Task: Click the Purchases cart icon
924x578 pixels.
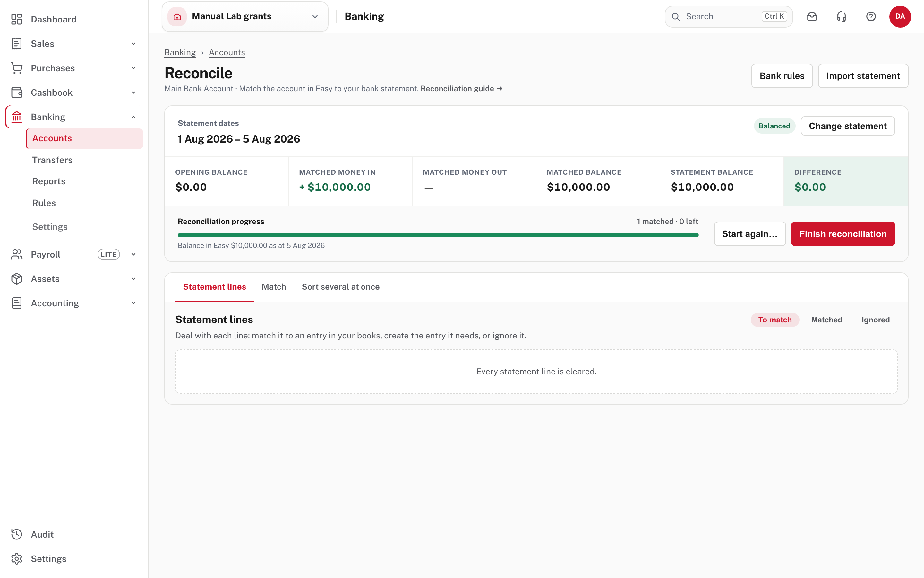Action: point(16,68)
